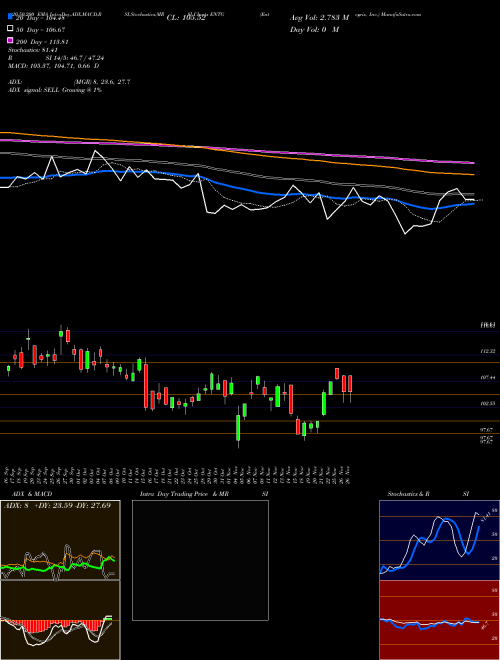The width and height of the screenshot is (500, 660).
Task: Click the 'ADX: 8 +DY: 23.59 -DY: 27.69' header
Action: (57, 505)
